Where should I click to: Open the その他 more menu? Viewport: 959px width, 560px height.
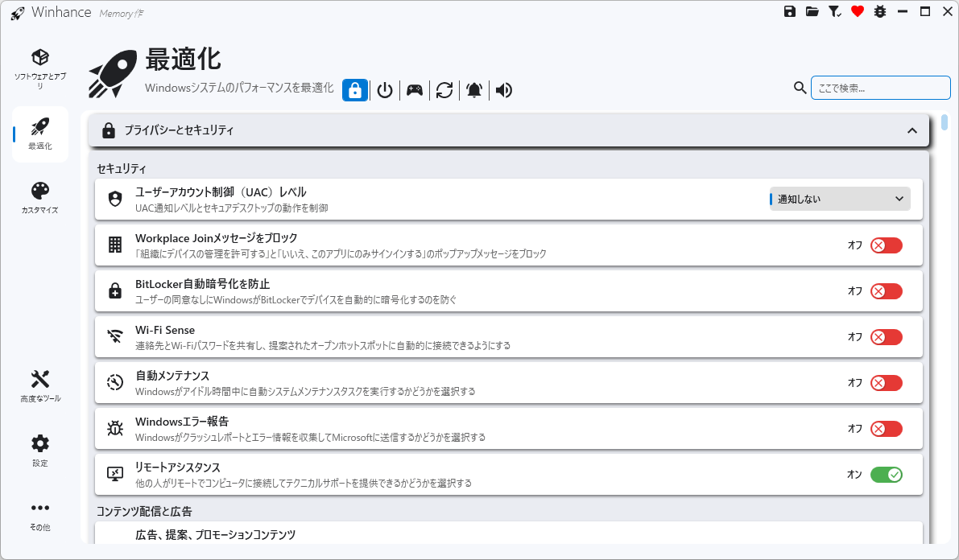click(40, 515)
